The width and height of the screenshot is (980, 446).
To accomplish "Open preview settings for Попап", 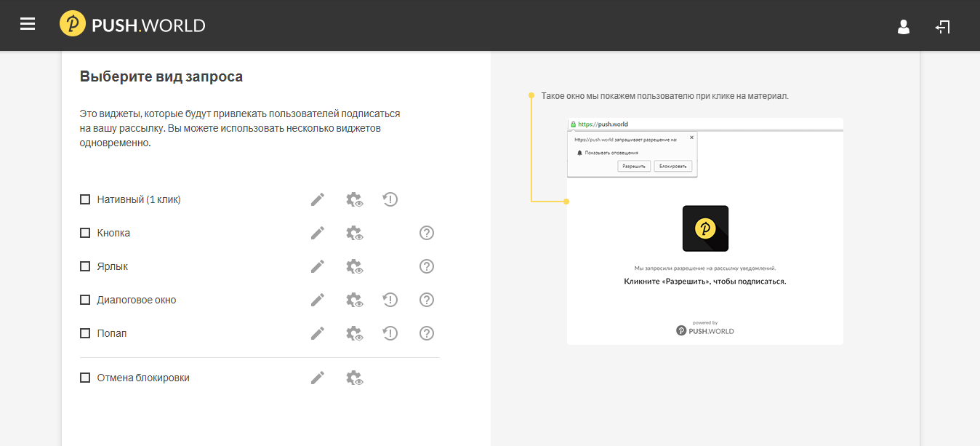I will click(x=355, y=334).
